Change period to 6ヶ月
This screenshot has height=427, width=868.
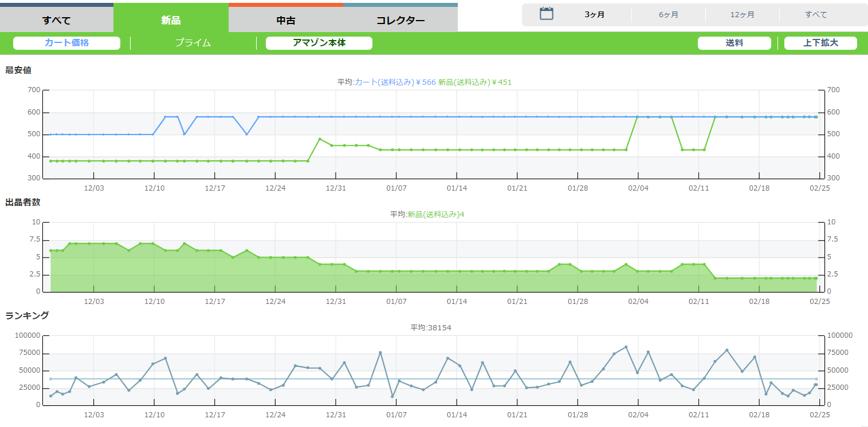pyautogui.click(x=668, y=15)
